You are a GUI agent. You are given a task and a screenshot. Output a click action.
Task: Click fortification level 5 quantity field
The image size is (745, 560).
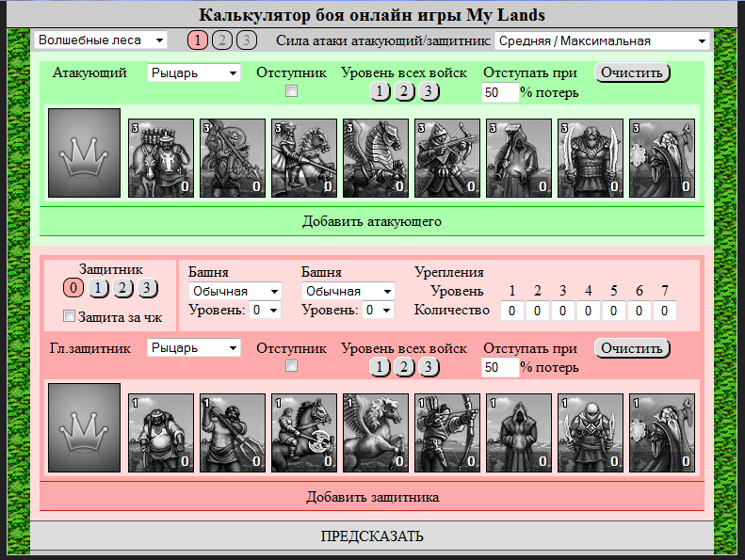click(614, 311)
